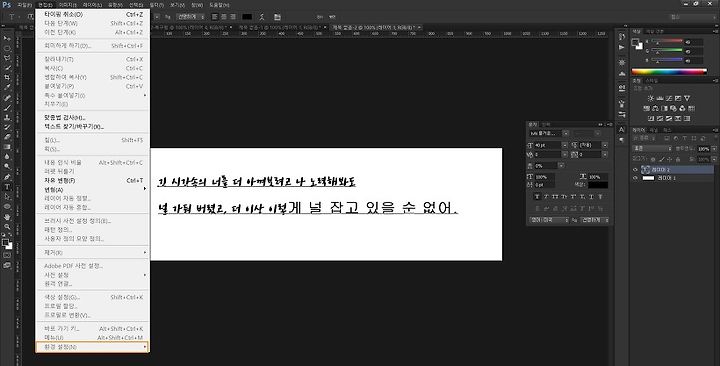Toggle Quick Mask mode icon
The image size is (720, 366).
click(7, 255)
